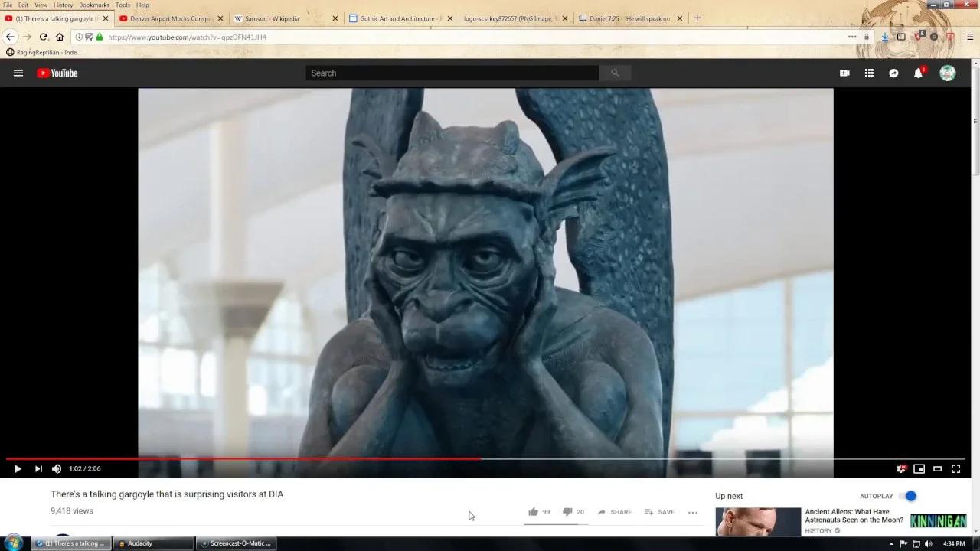The width and height of the screenshot is (980, 551).
Task: Open the more-actions menu beside SAVE
Action: click(x=693, y=512)
